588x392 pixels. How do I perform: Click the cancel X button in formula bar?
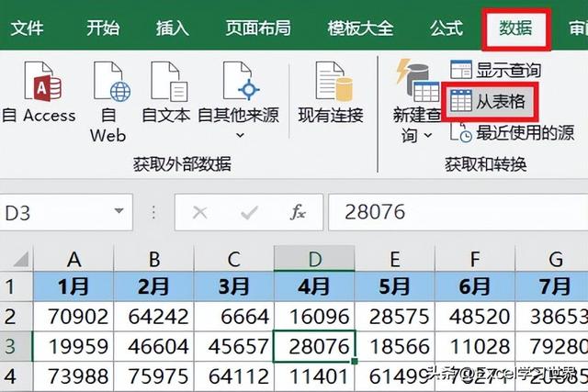pos(199,212)
